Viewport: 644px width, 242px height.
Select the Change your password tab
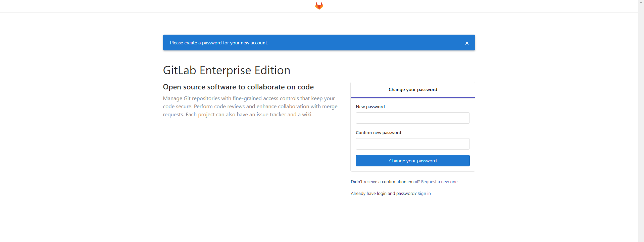click(413, 90)
